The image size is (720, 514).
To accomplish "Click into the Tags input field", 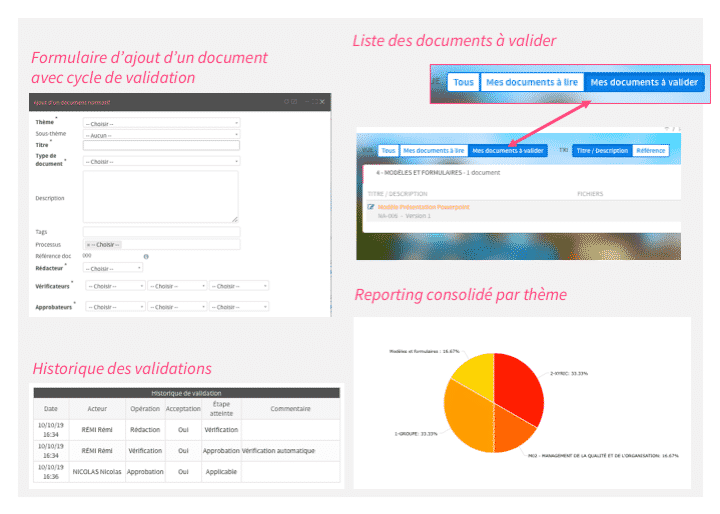I will click(x=161, y=232).
